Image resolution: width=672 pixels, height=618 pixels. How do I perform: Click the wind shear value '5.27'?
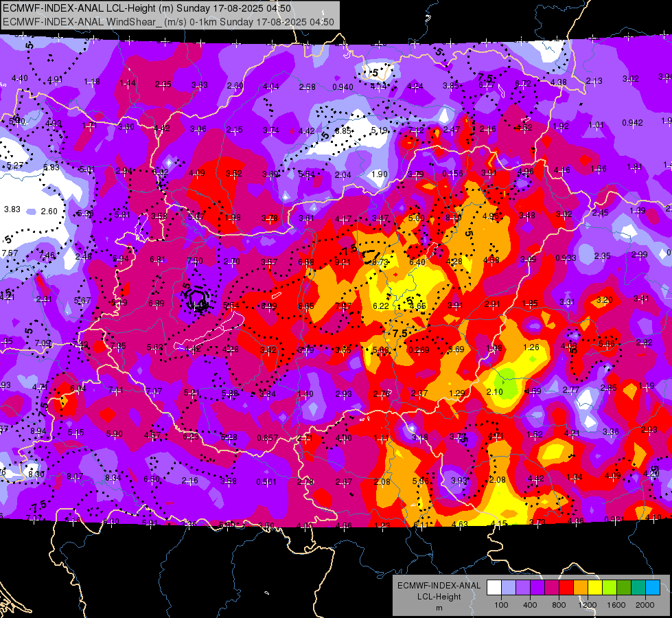coord(15,165)
